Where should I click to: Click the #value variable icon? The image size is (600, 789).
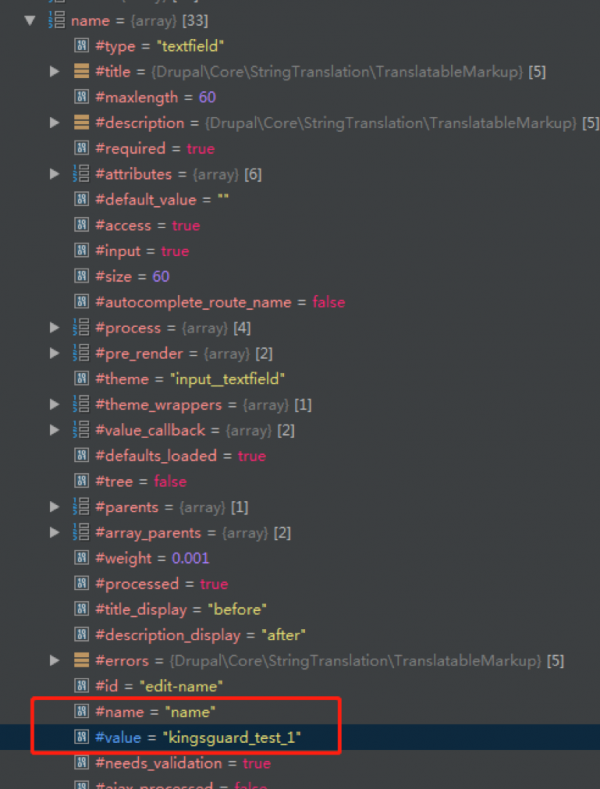(81, 737)
